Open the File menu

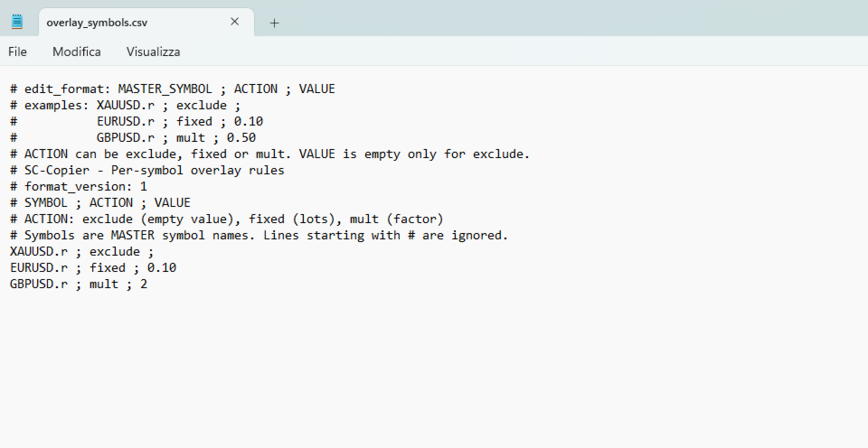[17, 52]
